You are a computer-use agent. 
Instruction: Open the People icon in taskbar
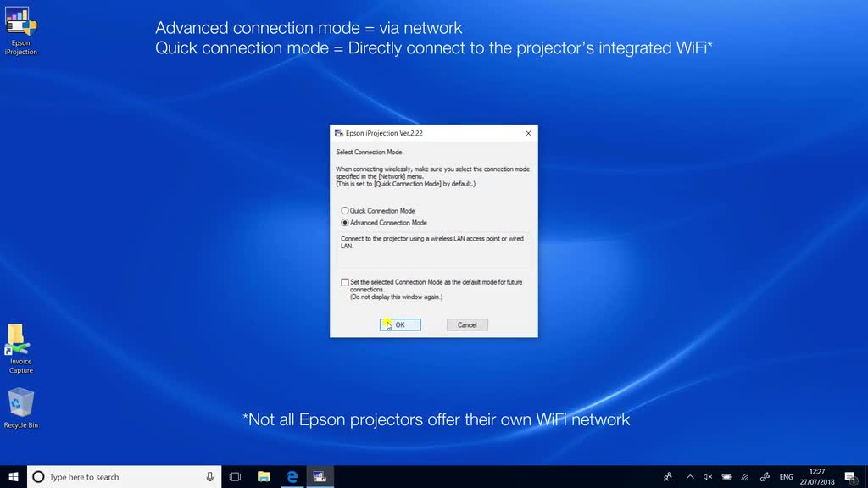(x=668, y=476)
